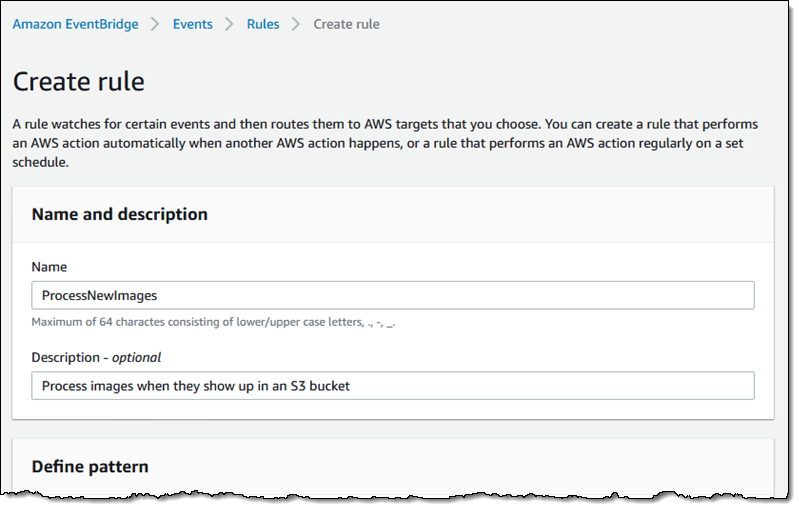Navigate to the Rules breadcrumb link
The image size is (799, 509).
(x=263, y=24)
